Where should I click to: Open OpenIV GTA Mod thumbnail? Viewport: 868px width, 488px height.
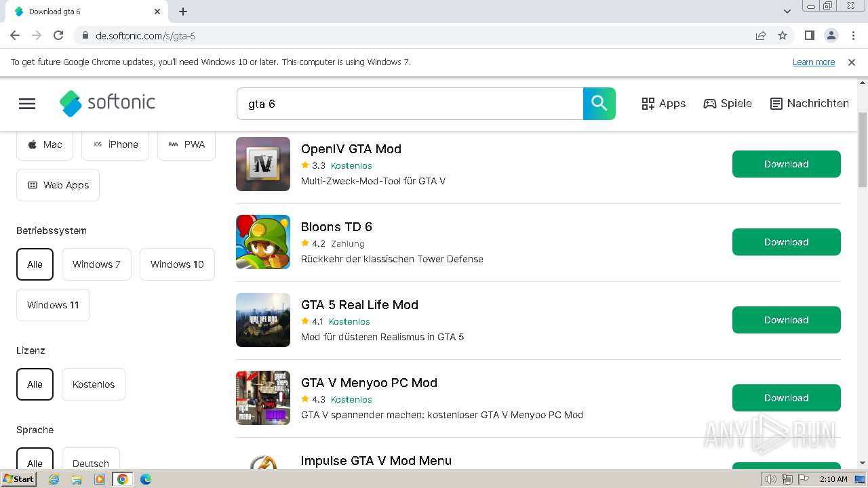tap(263, 164)
